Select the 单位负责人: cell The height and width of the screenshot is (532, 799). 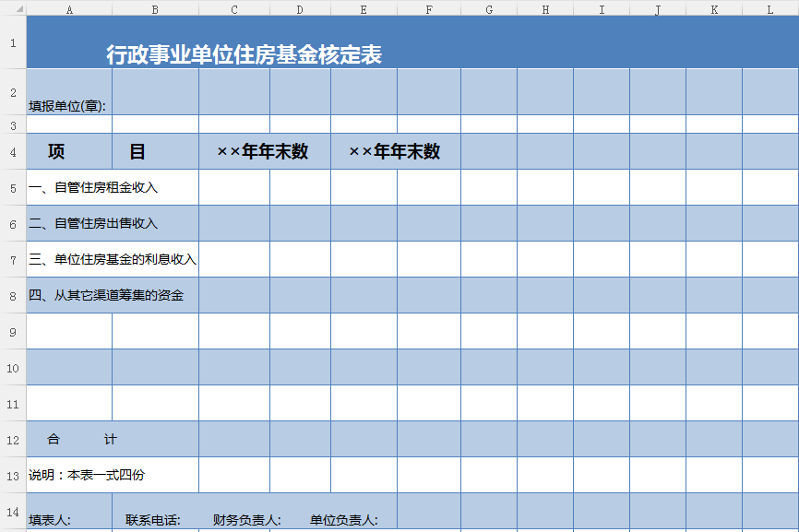344,520
